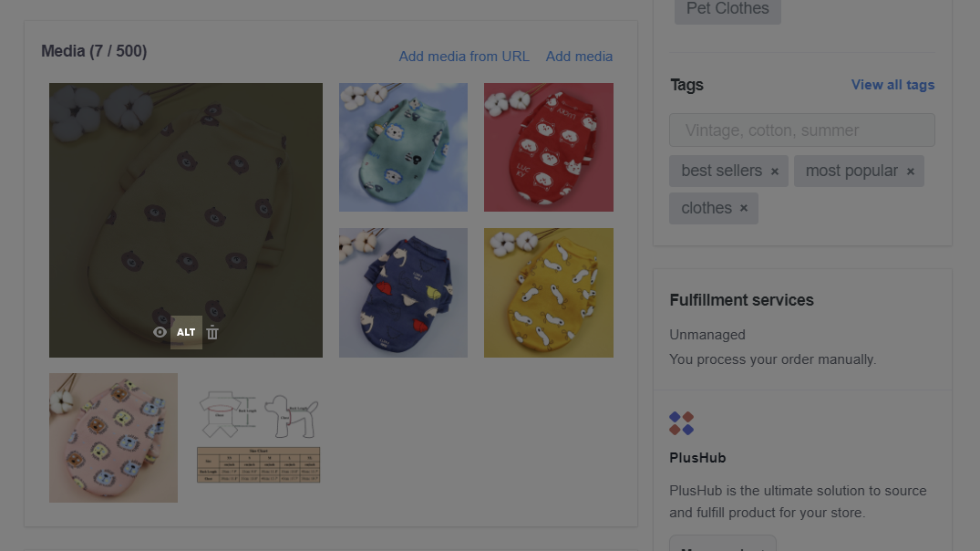Click the Pet Clothes collection chip
The height and width of the screenshot is (551, 980).
click(727, 9)
